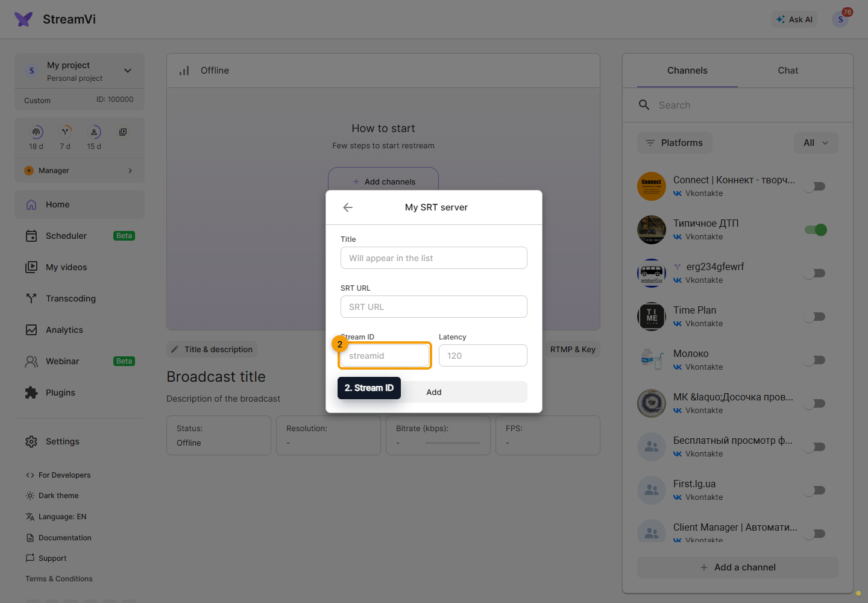Click the copy icon in project stats

coord(123,132)
